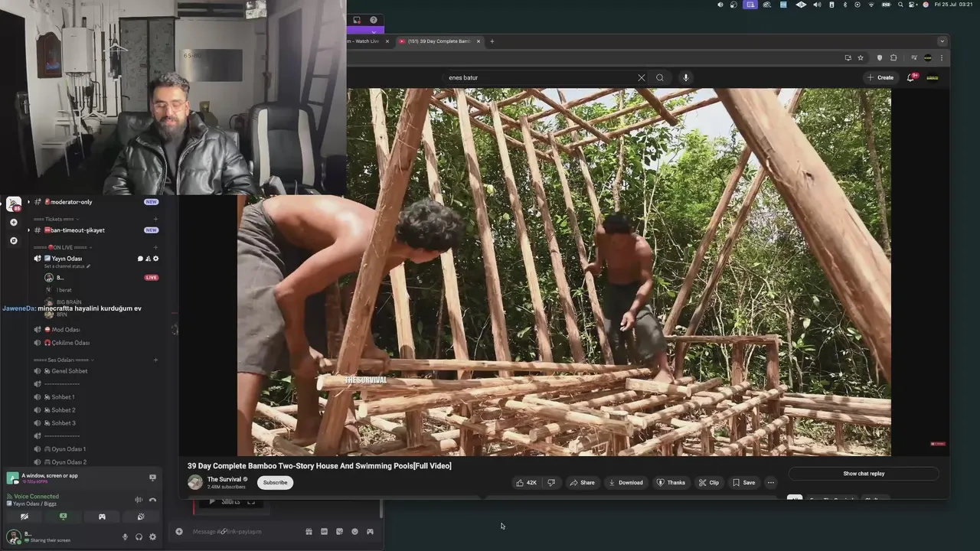Bookmark this page with star icon
Viewport: 980px width, 551px height.
coord(861,57)
